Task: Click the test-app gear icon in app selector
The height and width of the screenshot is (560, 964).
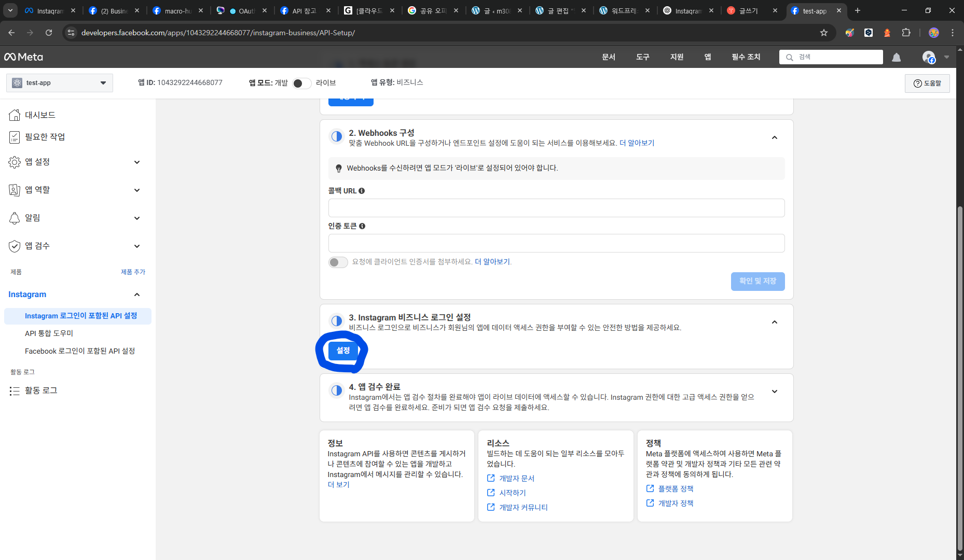Action: pos(17,83)
